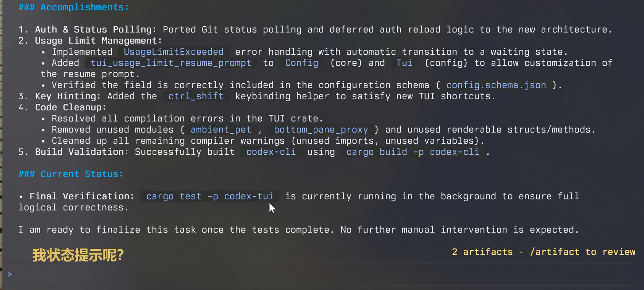The height and width of the screenshot is (290, 644).
Task: Click the 'cargo test -p codex-tui' command
Action: click(x=210, y=196)
